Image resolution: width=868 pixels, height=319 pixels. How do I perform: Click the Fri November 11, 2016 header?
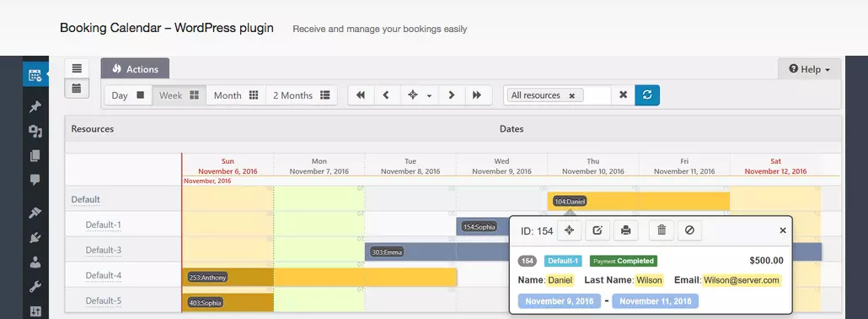(x=684, y=166)
